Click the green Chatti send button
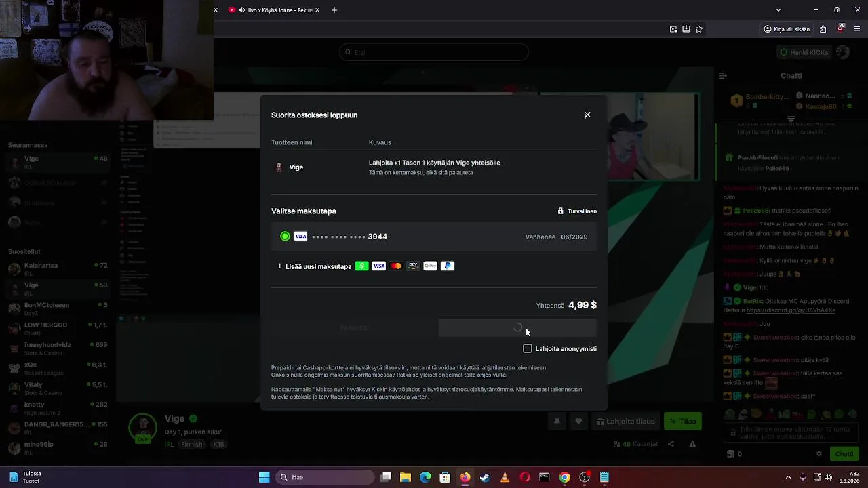Image resolution: width=868 pixels, height=488 pixels. 844,454
